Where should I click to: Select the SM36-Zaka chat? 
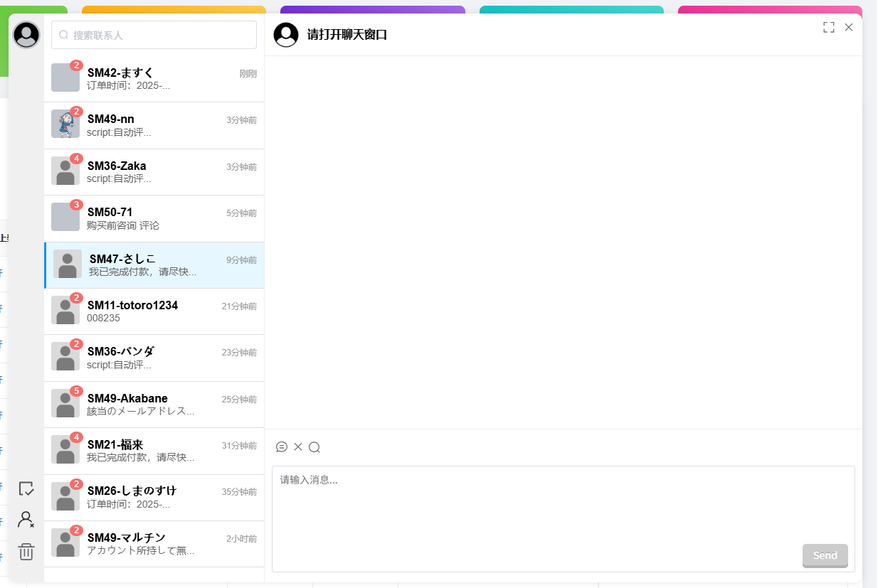[154, 172]
